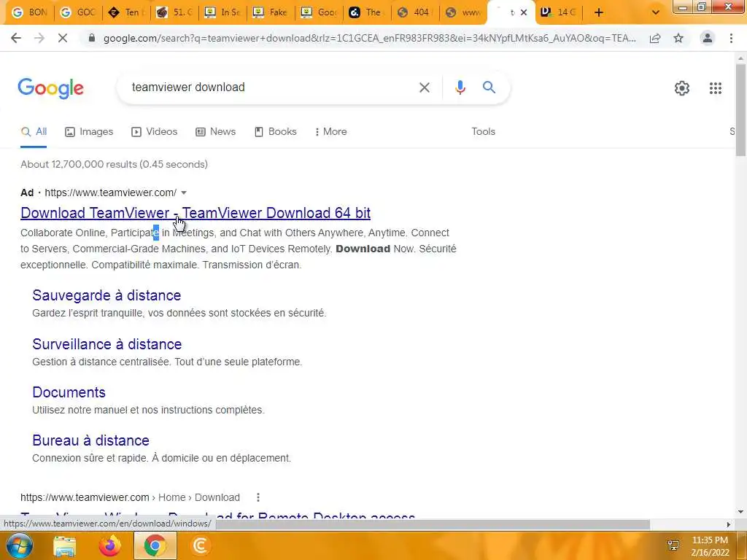Open a new browser tab
This screenshot has width=747, height=560.
599,12
